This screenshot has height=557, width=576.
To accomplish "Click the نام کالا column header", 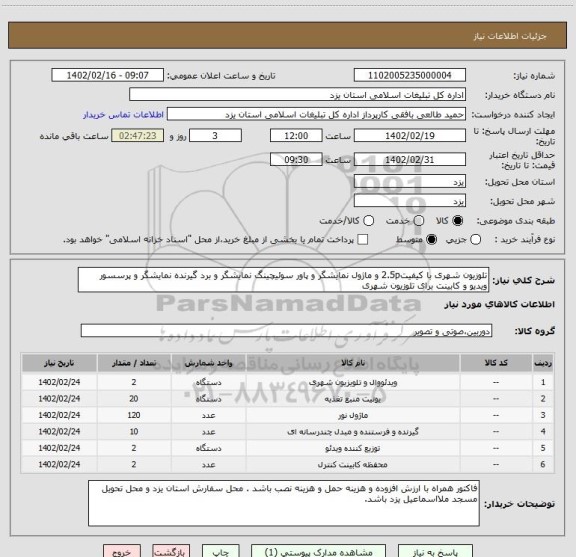I will (x=353, y=363).
